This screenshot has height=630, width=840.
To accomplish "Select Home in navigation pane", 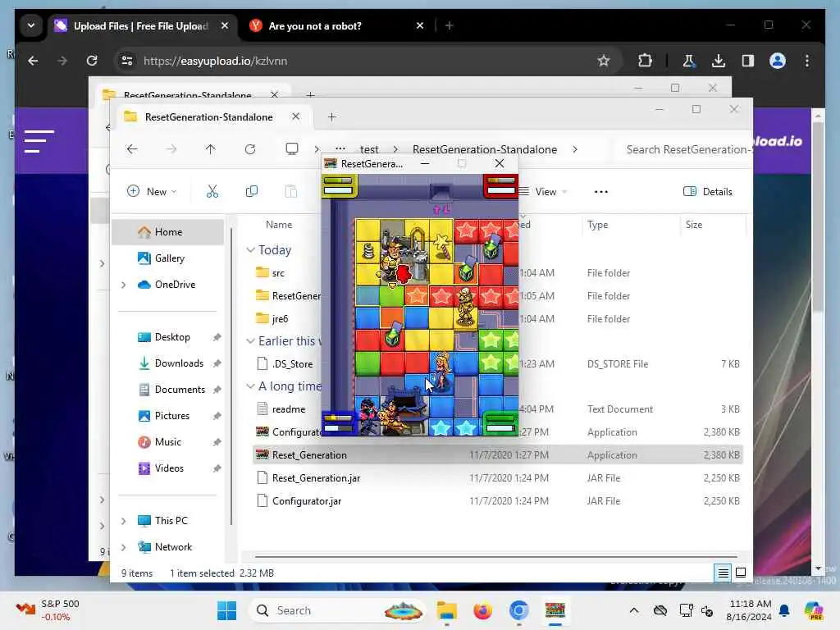I will click(167, 232).
